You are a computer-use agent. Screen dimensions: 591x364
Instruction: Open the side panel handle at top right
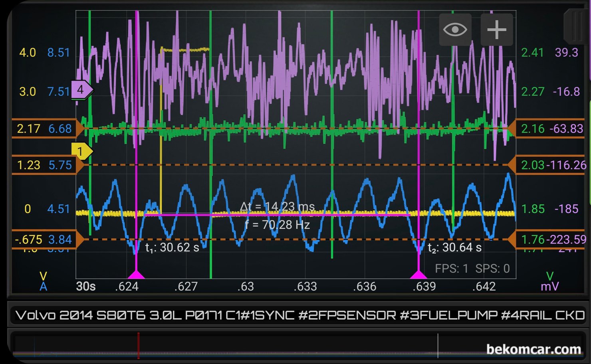pyautogui.click(x=577, y=26)
